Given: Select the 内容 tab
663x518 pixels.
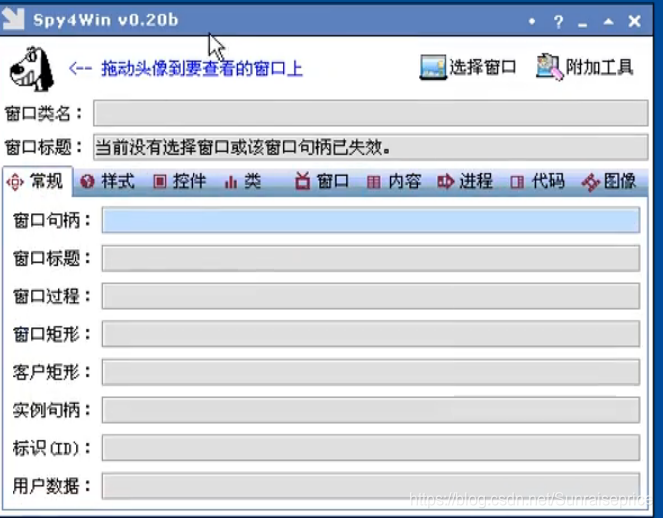Looking at the screenshot, I should click(x=394, y=182).
